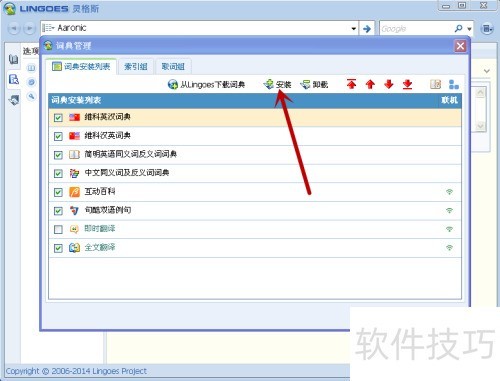Uncheck the 句酷双语例句 checkbox
Image resolution: width=500 pixels, height=381 pixels.
[58, 211]
